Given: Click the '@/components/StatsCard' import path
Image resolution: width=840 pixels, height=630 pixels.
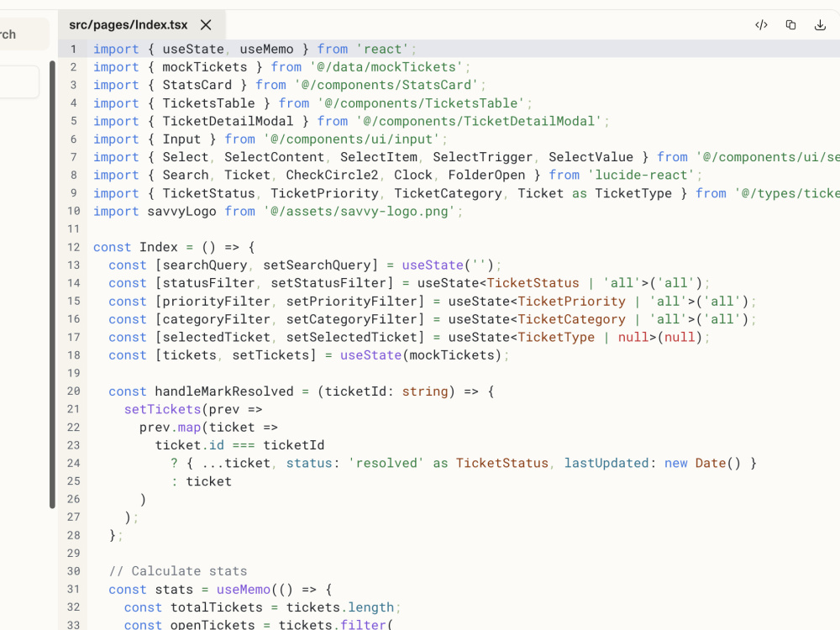Looking at the screenshot, I should (x=386, y=85).
